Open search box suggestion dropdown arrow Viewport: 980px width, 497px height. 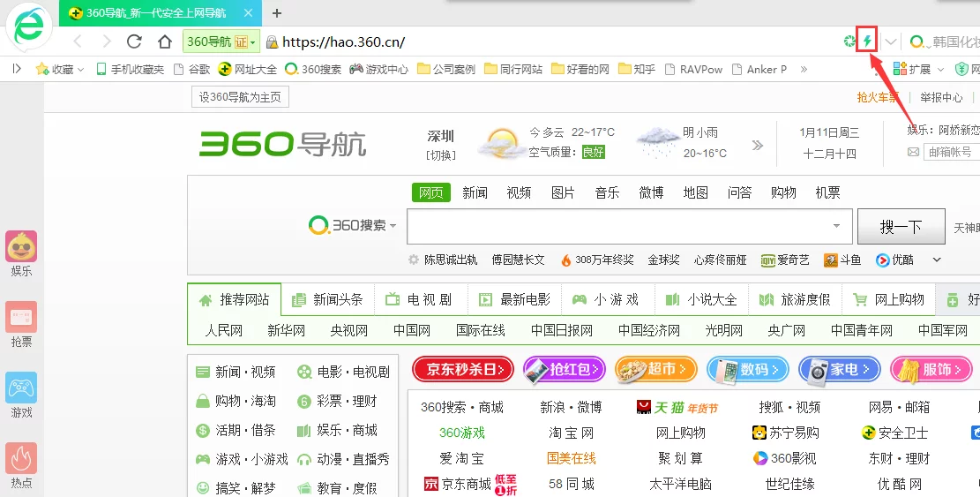pos(836,226)
